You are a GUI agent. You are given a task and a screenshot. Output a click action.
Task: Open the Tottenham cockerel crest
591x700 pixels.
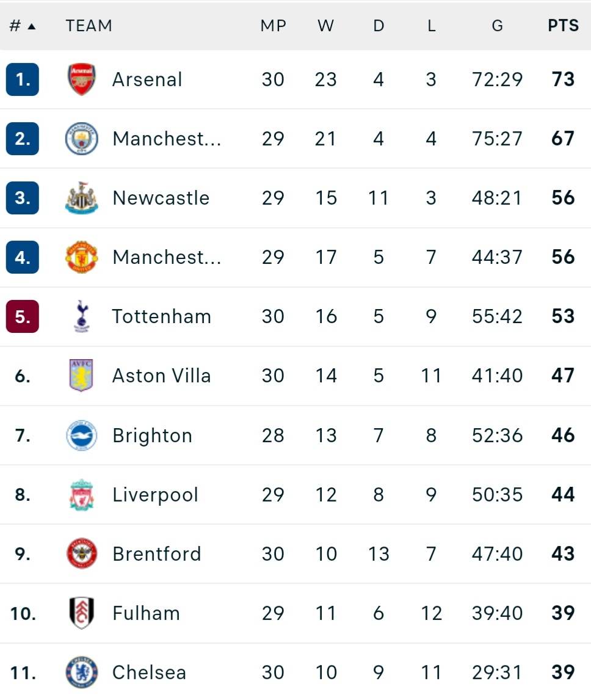[81, 316]
